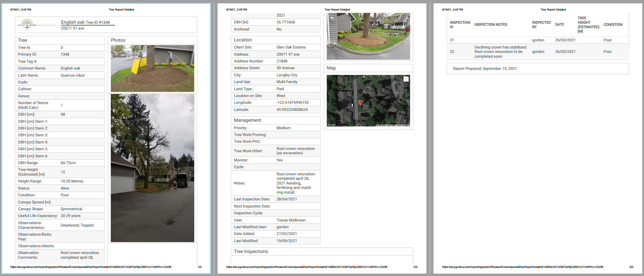Click the Longitude value -122.61876996192
The width and height of the screenshot is (644, 276).
tap(293, 102)
